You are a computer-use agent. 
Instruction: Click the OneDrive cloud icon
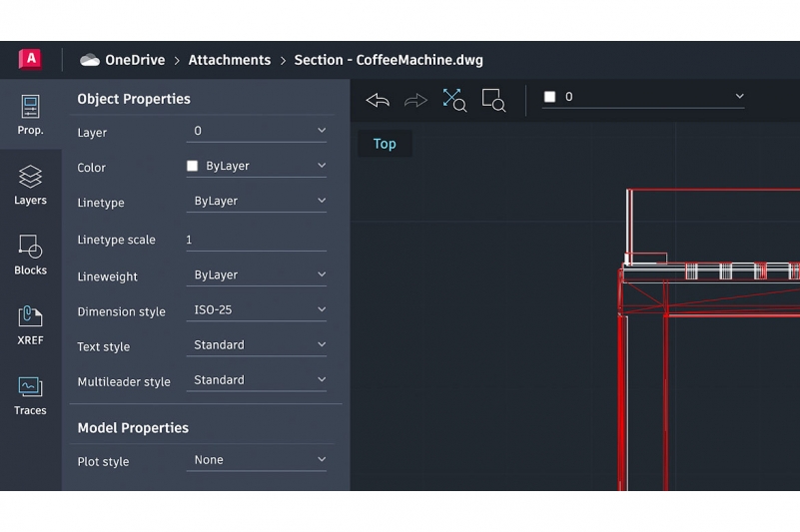[x=89, y=60]
